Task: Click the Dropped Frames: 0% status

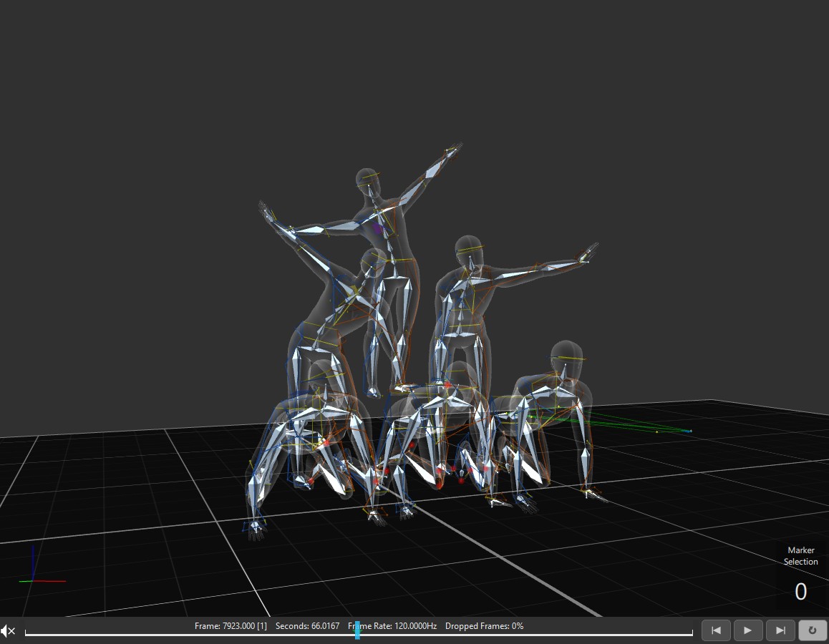Action: coord(484,626)
